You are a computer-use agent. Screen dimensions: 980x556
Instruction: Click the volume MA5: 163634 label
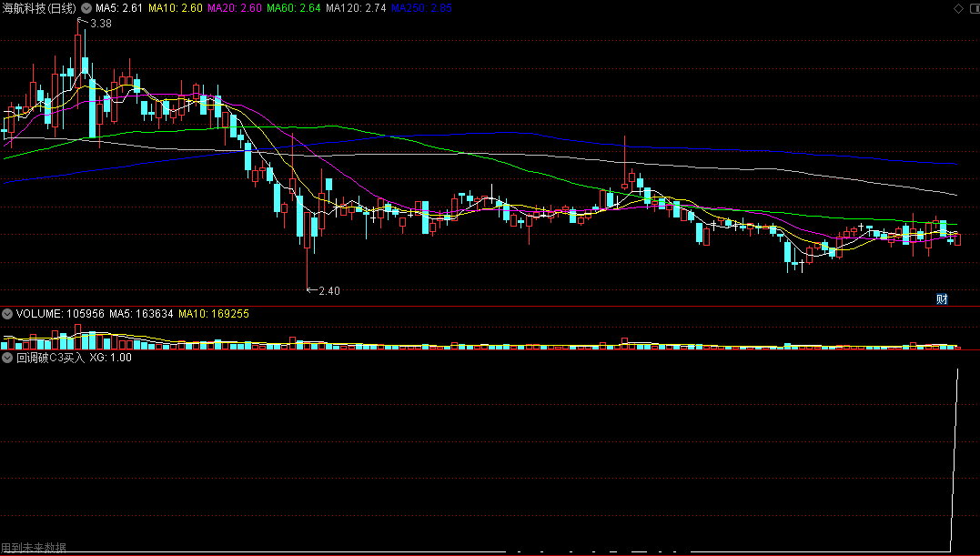coord(141,314)
